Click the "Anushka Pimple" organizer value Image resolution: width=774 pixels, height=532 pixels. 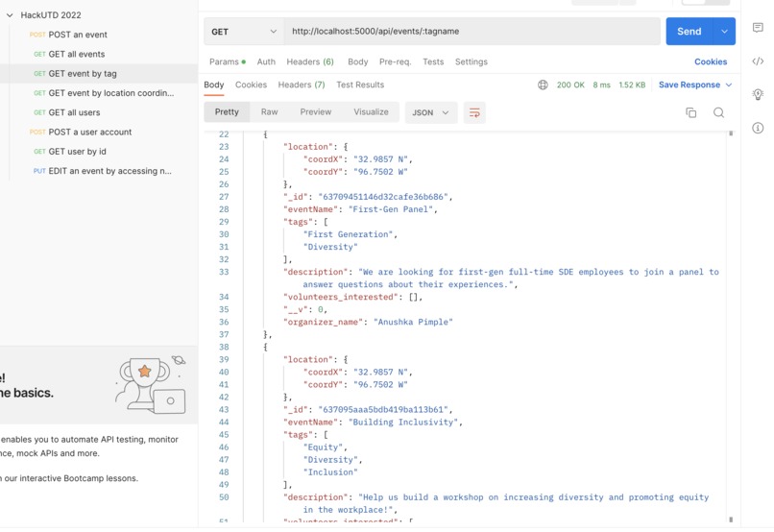[413, 322]
